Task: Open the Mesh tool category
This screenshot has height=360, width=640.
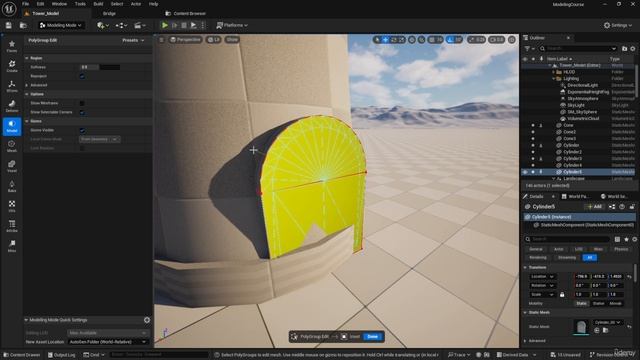Action: coord(12,146)
